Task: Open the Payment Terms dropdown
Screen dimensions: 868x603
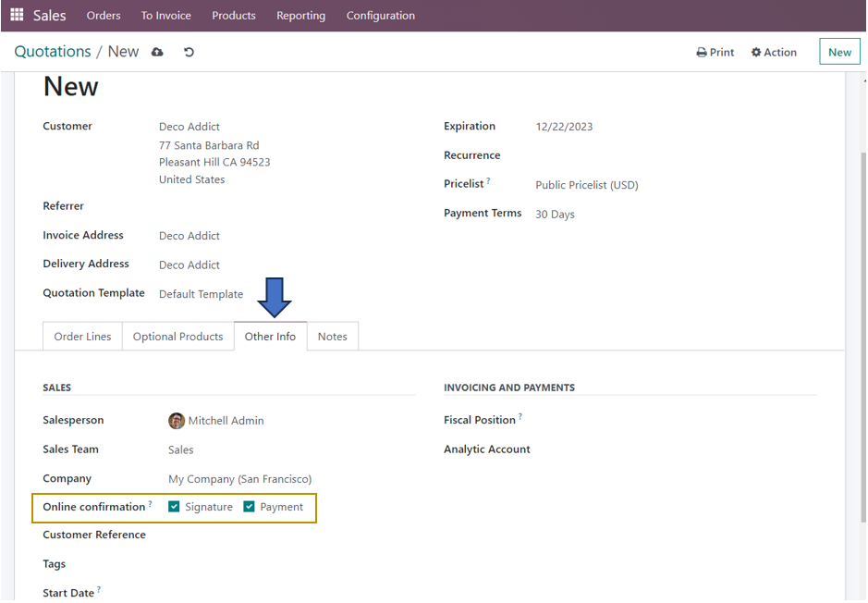Action: (x=647, y=215)
